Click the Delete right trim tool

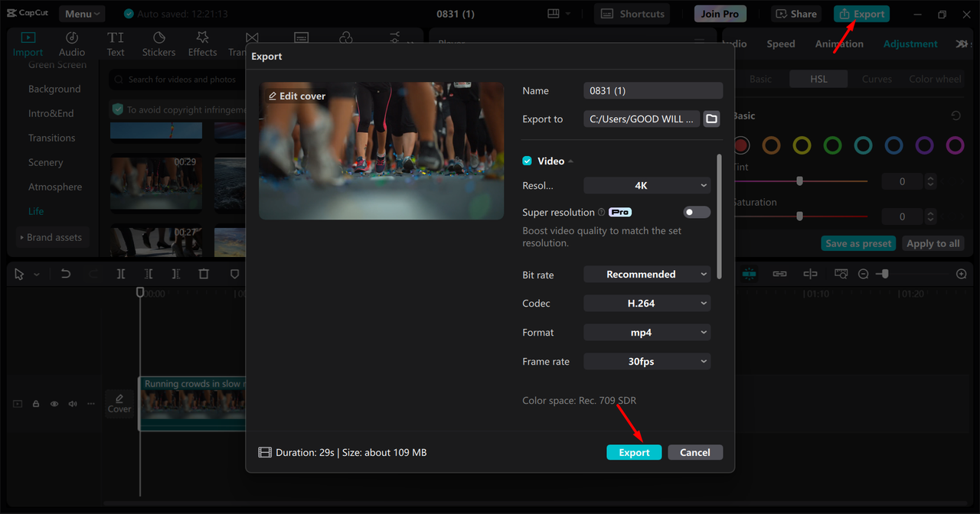(x=176, y=274)
